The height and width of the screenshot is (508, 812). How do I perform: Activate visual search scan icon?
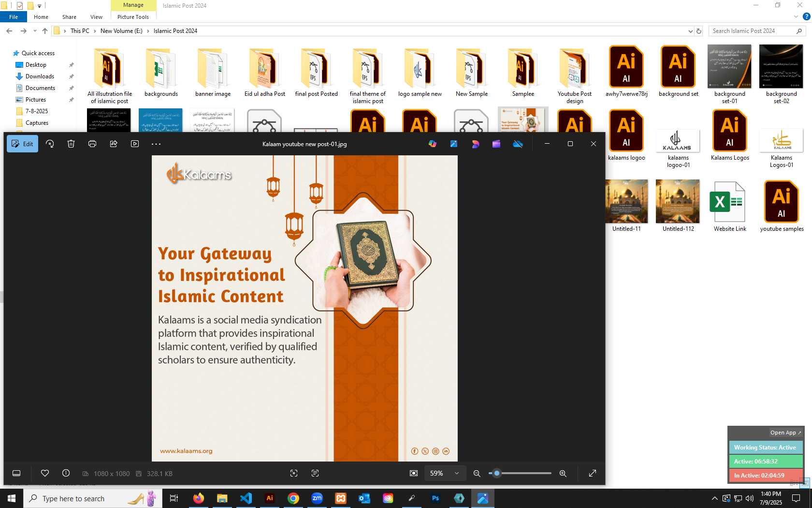coord(294,473)
